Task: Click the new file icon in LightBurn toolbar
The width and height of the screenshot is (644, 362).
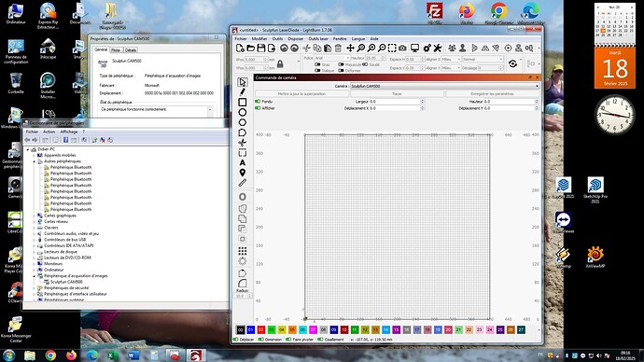Action: (x=240, y=48)
